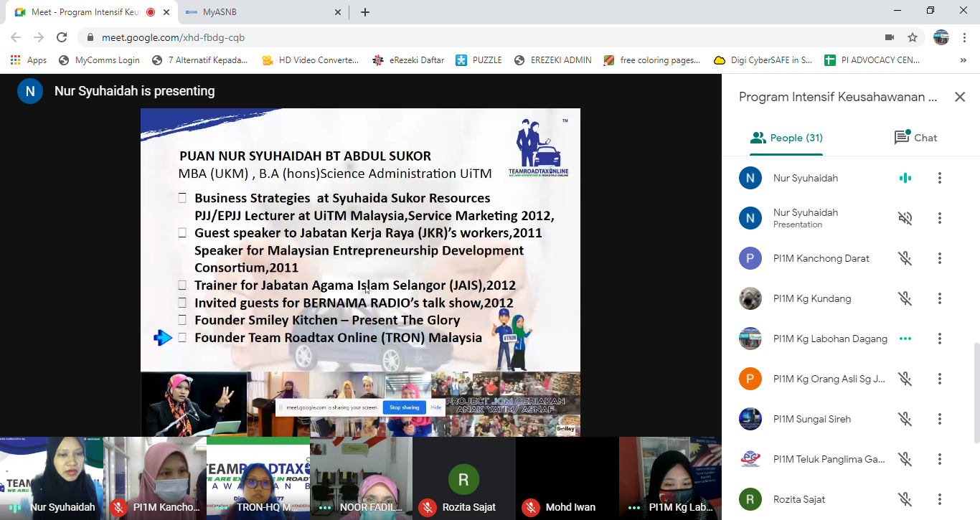Open PUZZLE bookmark
The image size is (980, 520).
pos(479,60)
